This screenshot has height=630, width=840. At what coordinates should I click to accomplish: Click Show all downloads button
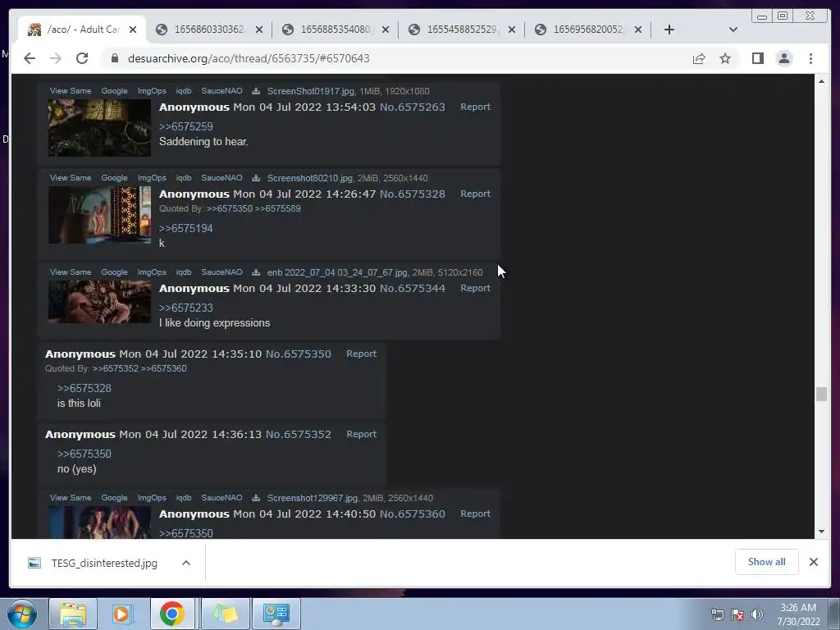[x=767, y=562]
